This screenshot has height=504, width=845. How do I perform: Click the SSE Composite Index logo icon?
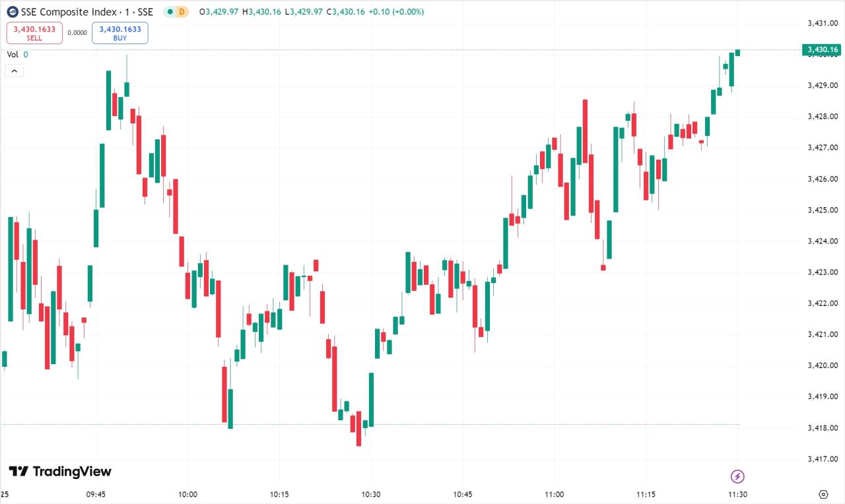point(13,12)
